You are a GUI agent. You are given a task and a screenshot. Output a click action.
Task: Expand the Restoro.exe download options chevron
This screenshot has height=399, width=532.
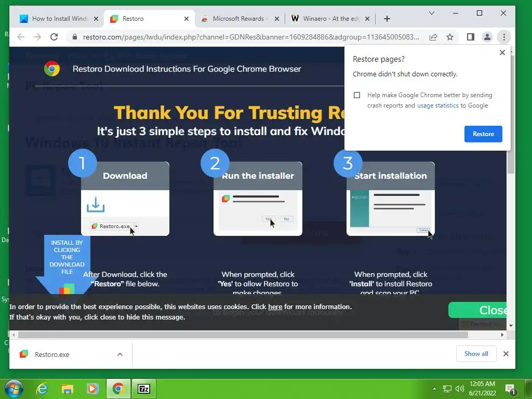[x=120, y=354]
